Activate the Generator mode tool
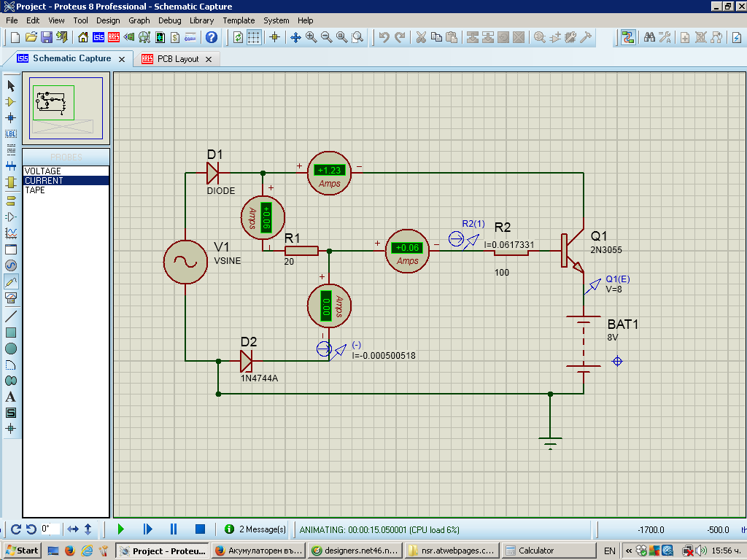 click(x=11, y=265)
